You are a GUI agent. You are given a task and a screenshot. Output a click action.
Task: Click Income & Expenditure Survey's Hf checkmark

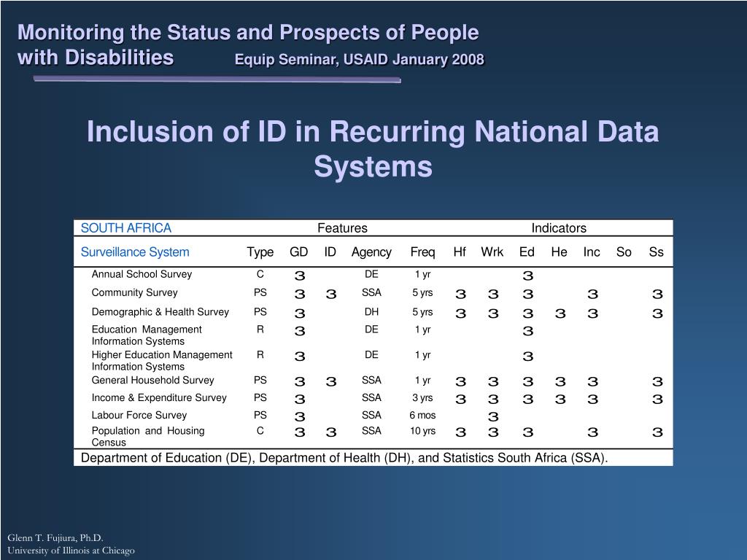pos(460,400)
